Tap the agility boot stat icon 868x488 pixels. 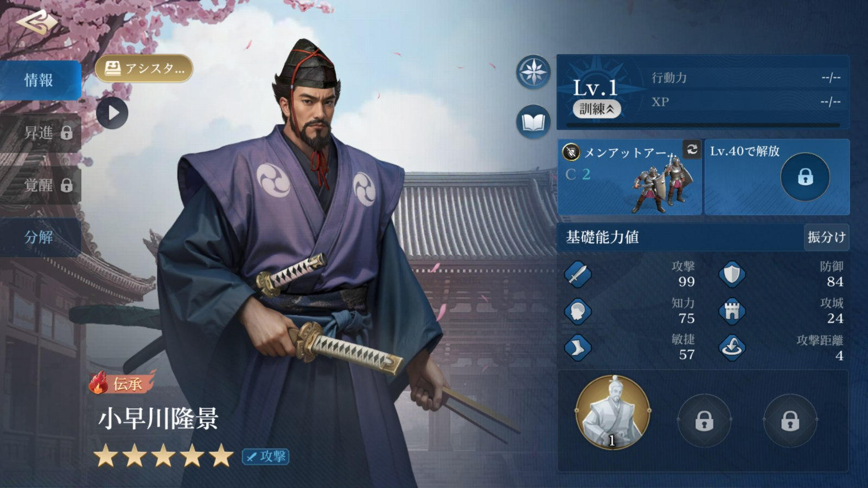pyautogui.click(x=578, y=347)
